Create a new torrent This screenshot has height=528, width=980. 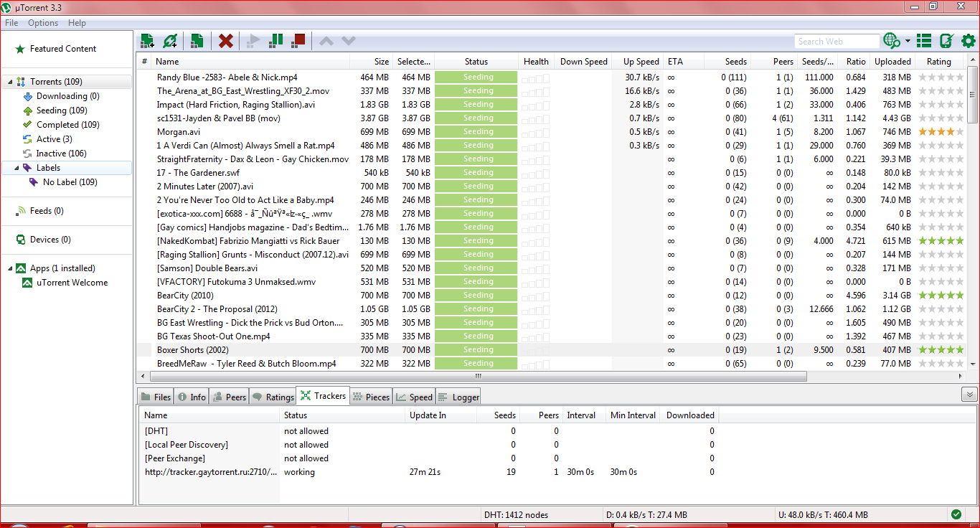click(x=197, y=40)
